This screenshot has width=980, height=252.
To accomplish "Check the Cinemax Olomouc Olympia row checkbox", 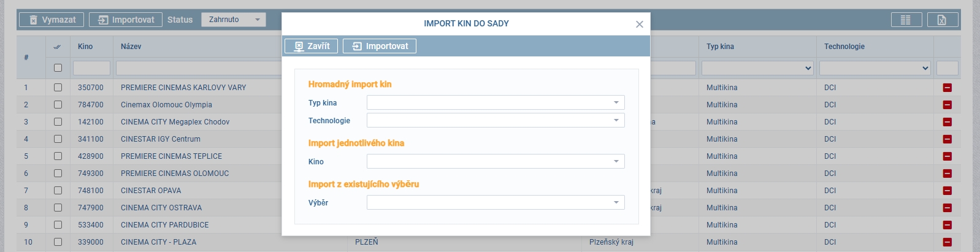I will pos(58,105).
